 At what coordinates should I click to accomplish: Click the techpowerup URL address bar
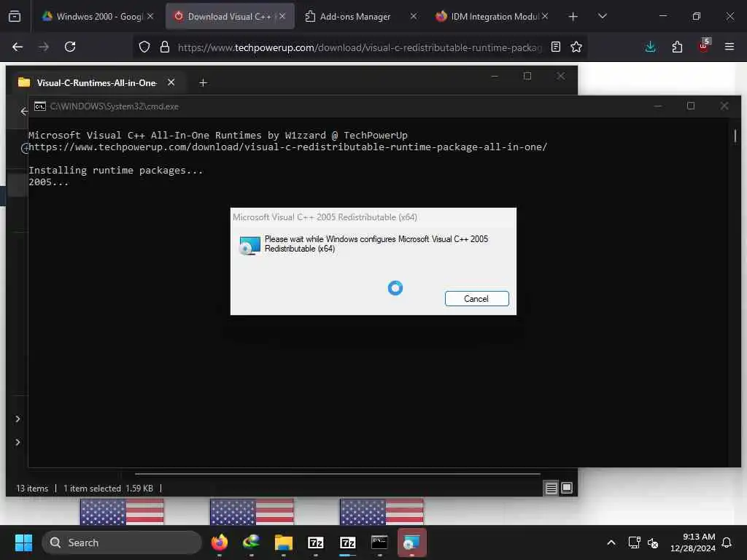[360, 47]
